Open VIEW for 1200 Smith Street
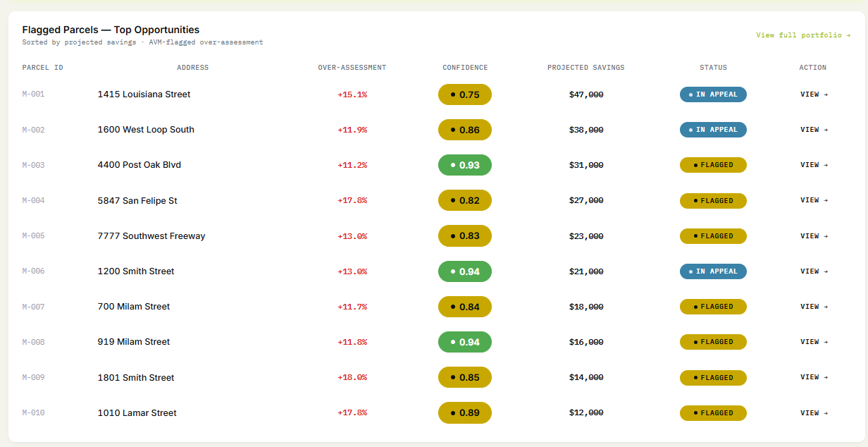Image resolution: width=868 pixels, height=447 pixels. pos(814,271)
